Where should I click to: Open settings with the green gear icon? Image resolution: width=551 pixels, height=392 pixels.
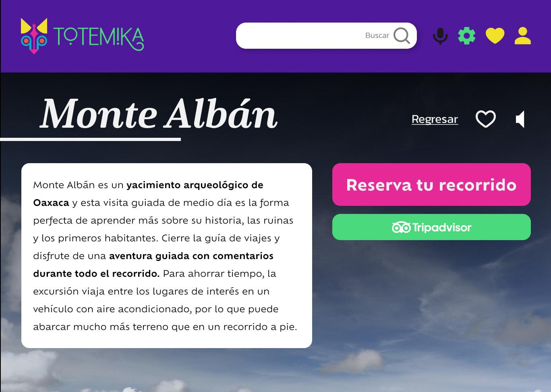click(x=467, y=35)
